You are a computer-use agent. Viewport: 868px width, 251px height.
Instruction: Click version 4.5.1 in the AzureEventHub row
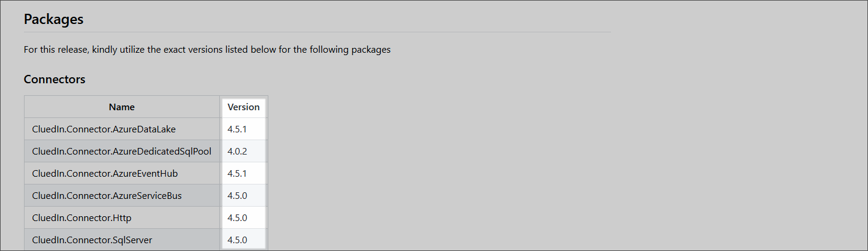(237, 173)
